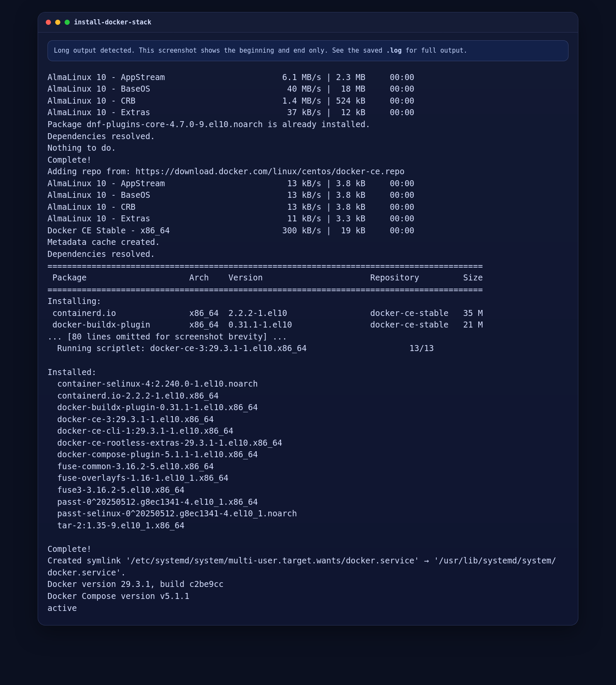Screen dimensions: 616x685
Task: Click fuse-common-3.16.2-5.el10.x86_64 entry
Action: tap(136, 467)
